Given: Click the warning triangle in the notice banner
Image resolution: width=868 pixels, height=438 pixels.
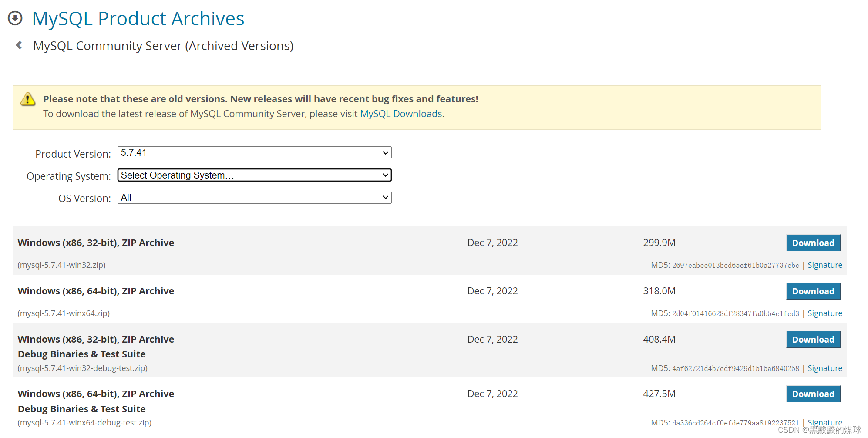Looking at the screenshot, I should click(x=27, y=99).
